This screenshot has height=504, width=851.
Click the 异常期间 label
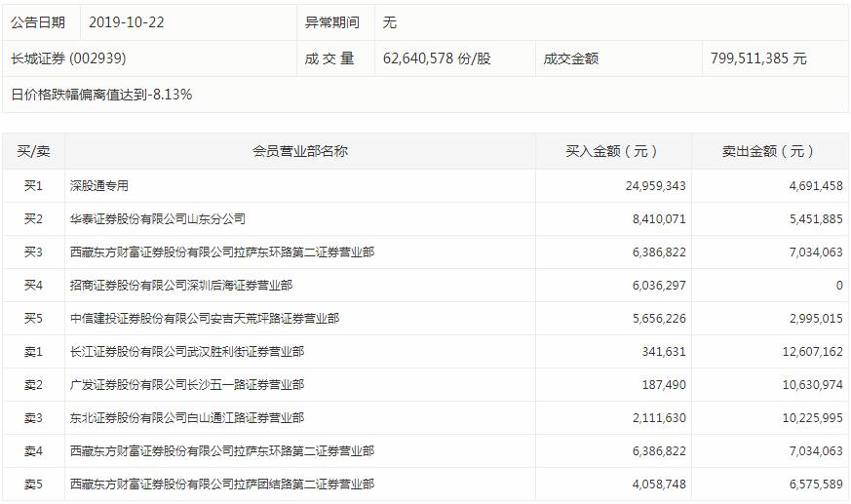pyautogui.click(x=332, y=22)
